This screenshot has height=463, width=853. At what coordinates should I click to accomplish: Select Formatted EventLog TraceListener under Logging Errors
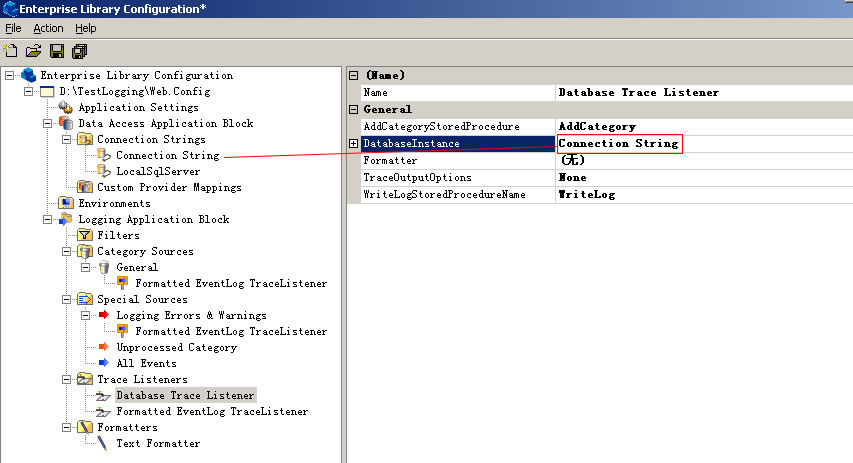point(231,331)
